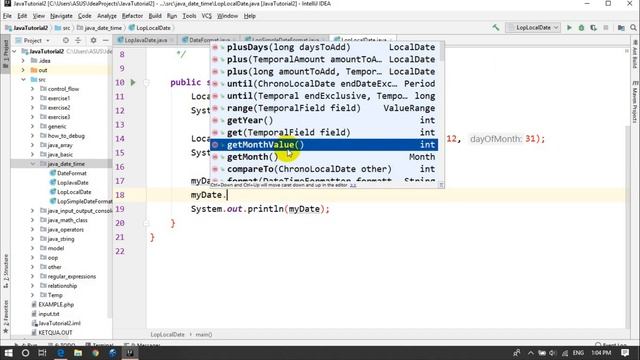The width and height of the screenshot is (640, 360).
Task: Click completion popup scrollbar
Action: tap(441, 51)
